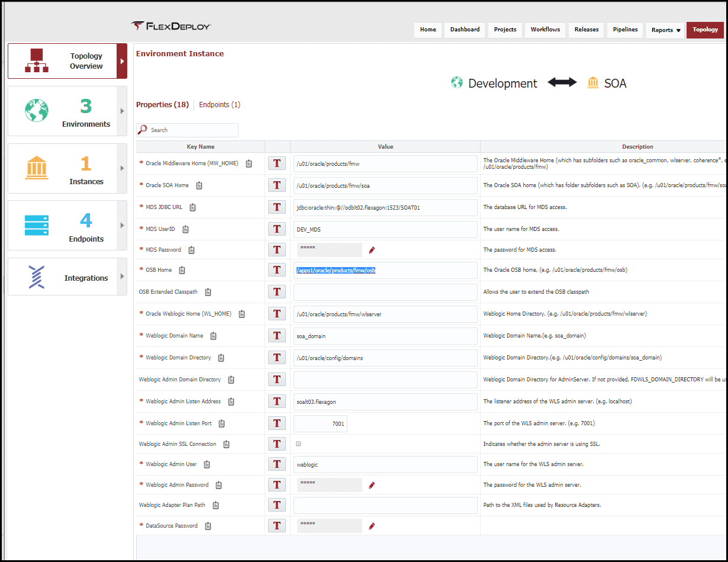The height and width of the screenshot is (562, 728).
Task: Click the Development globe icon
Action: click(x=457, y=82)
